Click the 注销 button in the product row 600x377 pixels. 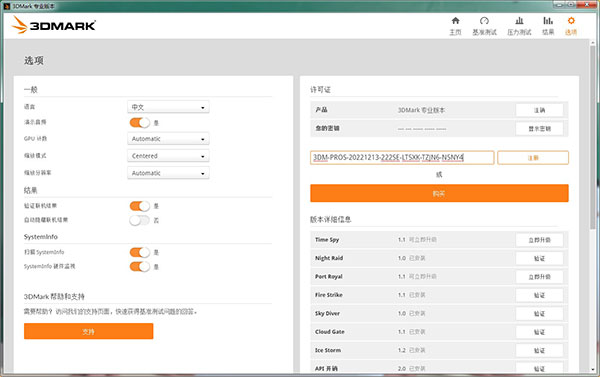click(x=539, y=110)
